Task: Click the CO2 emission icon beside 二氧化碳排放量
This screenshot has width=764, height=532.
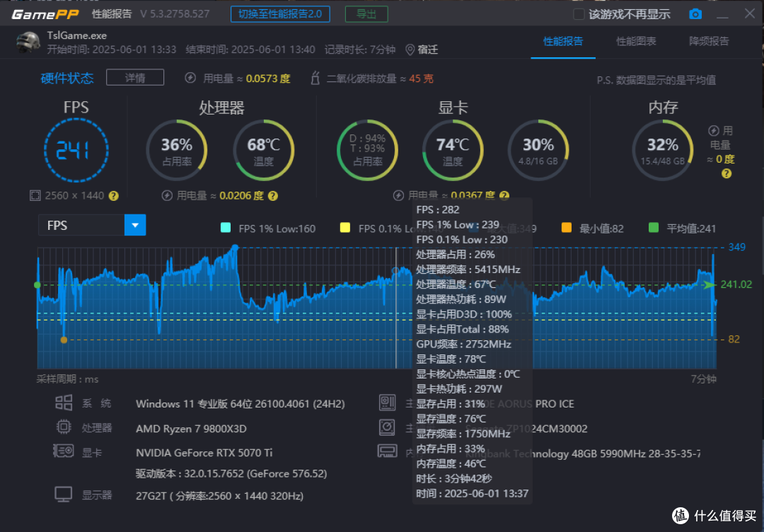Action: [316, 78]
